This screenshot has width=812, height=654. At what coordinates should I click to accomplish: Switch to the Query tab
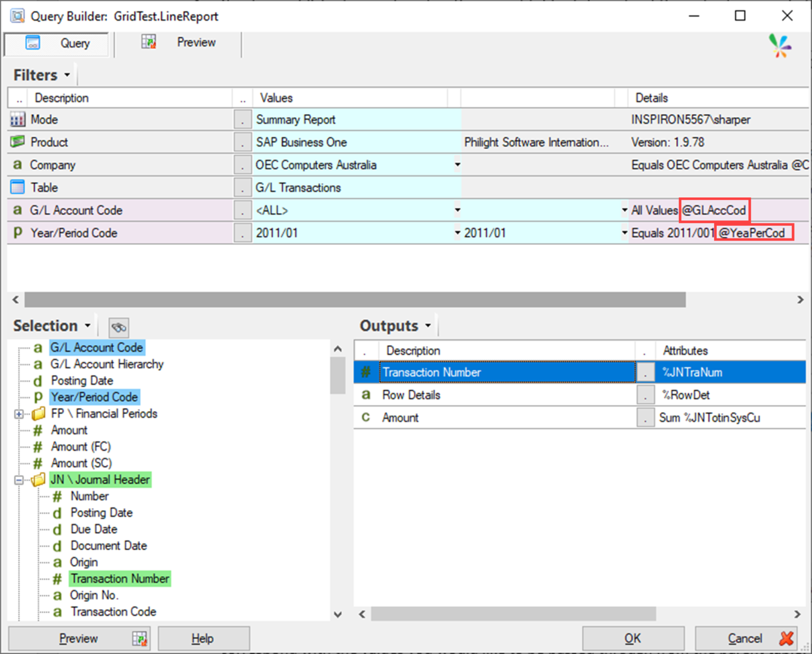(57, 43)
